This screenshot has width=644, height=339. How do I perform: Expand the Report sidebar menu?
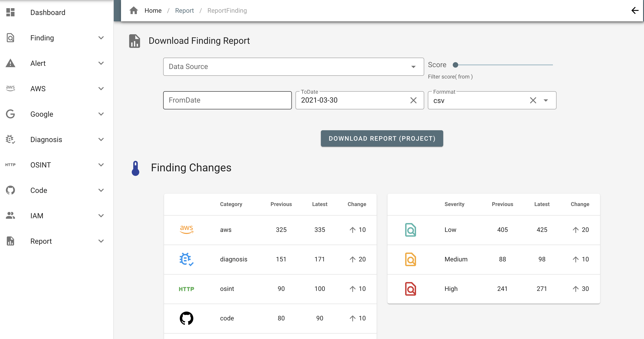(x=101, y=241)
